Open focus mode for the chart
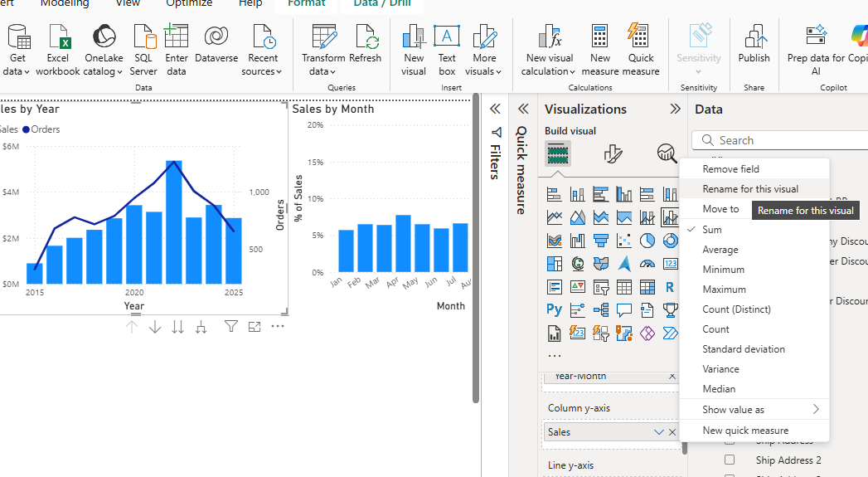Screen dimensions: 868x477 [255, 327]
